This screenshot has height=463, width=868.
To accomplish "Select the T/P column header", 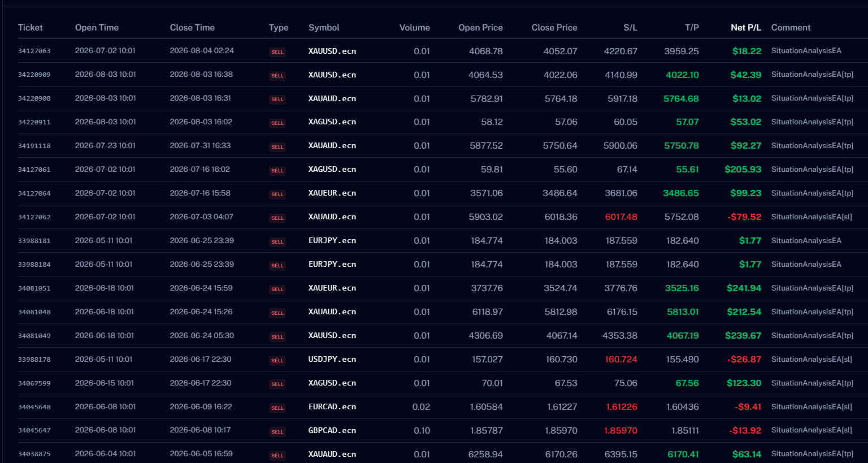I will click(x=692, y=28).
